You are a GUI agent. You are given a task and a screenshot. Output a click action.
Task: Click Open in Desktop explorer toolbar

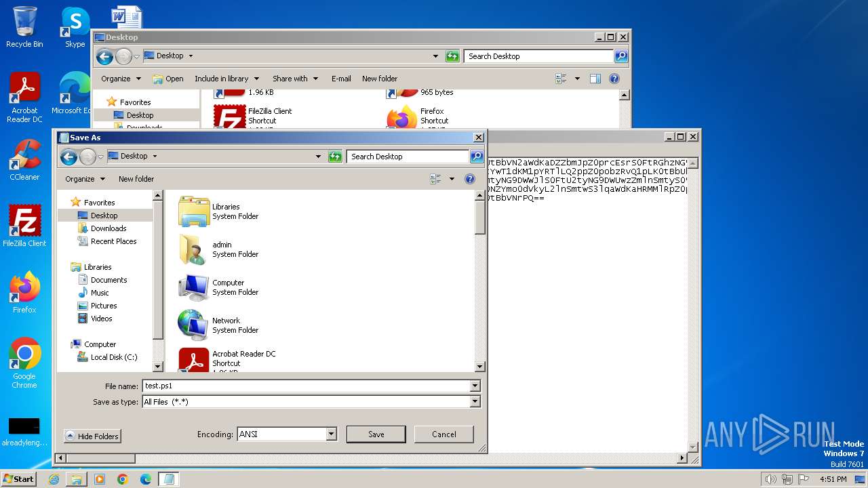click(x=168, y=79)
